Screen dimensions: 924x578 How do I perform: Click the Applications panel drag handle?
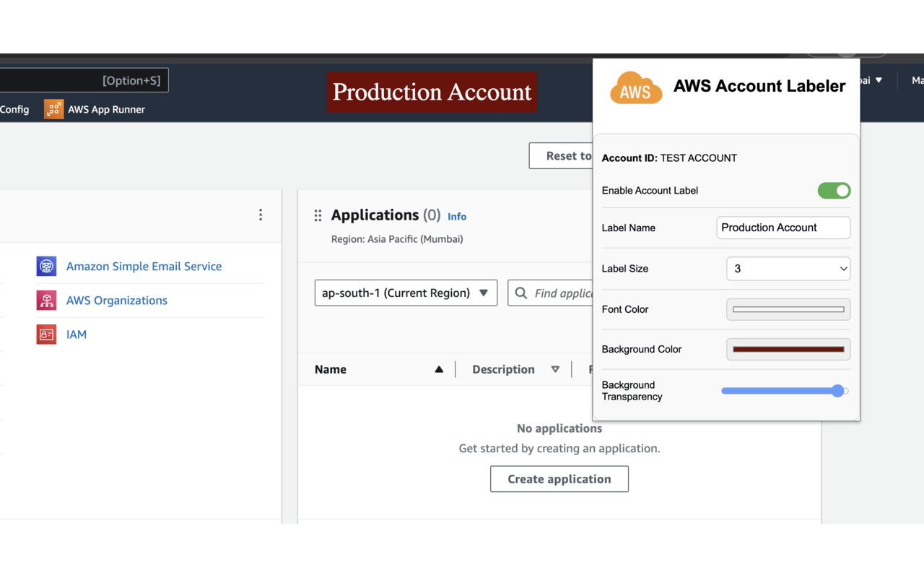(x=318, y=215)
